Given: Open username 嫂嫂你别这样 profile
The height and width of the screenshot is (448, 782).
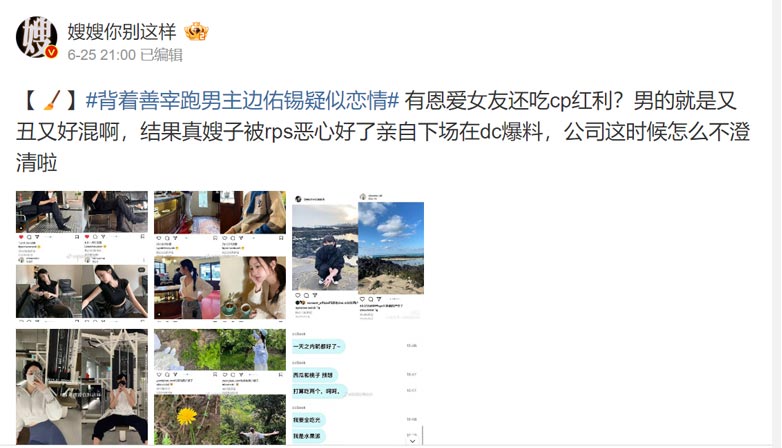Looking at the screenshot, I should [122, 31].
